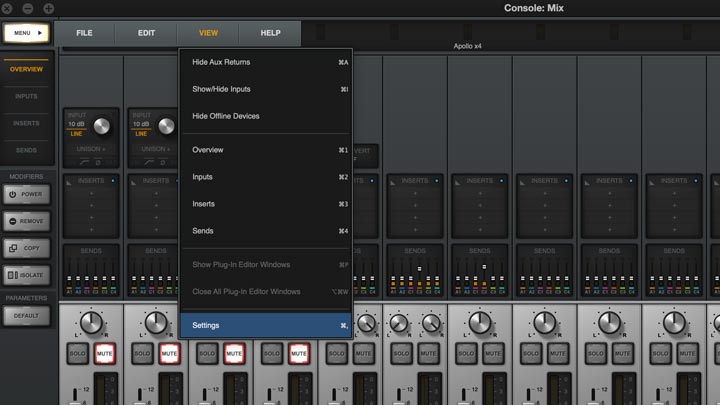Switch to the INSERTS sidebar view
This screenshot has height=405, width=720.
click(x=26, y=123)
